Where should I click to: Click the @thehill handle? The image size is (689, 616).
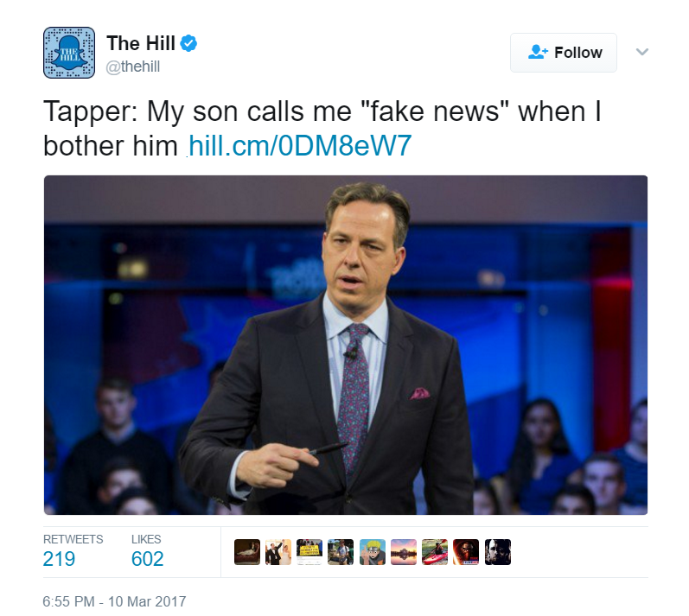pyautogui.click(x=133, y=67)
